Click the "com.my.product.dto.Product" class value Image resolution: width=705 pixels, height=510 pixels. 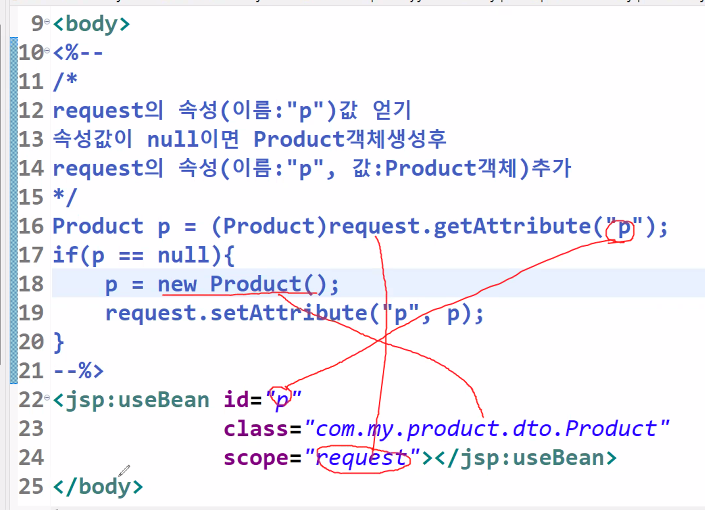tap(486, 429)
